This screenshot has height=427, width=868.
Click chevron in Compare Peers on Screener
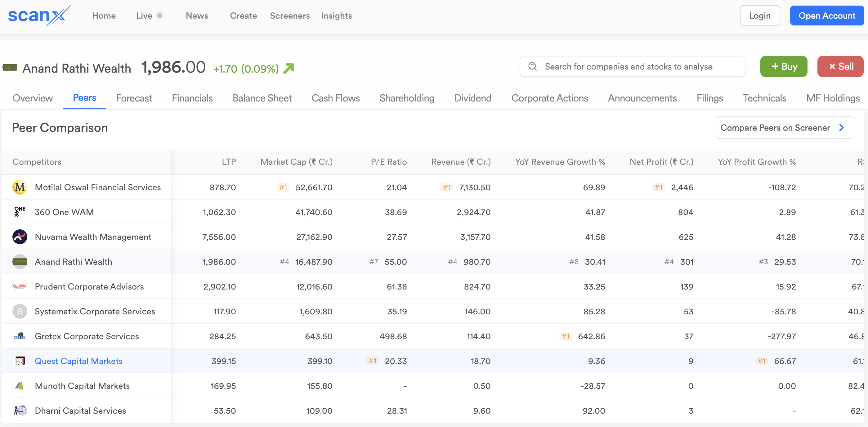pyautogui.click(x=841, y=128)
